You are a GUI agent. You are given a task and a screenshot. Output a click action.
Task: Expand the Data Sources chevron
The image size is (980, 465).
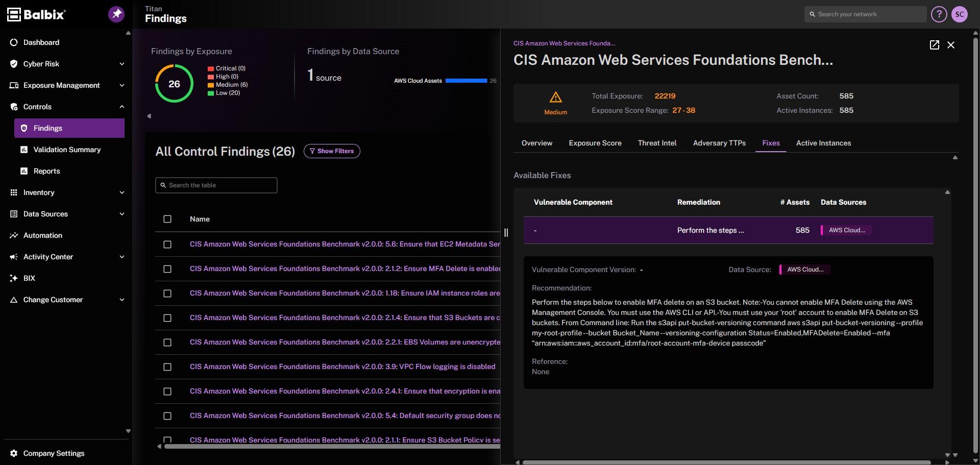(x=121, y=214)
